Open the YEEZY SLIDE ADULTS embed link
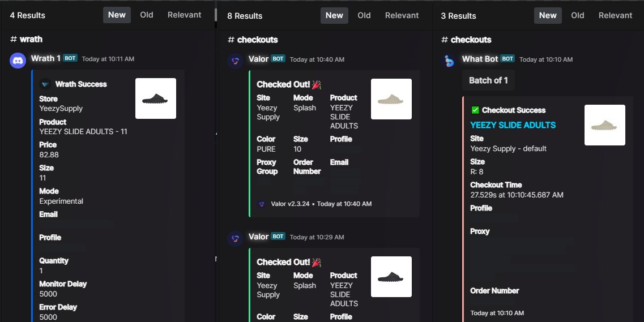Screen dimensions: 644x322 pos(513,125)
